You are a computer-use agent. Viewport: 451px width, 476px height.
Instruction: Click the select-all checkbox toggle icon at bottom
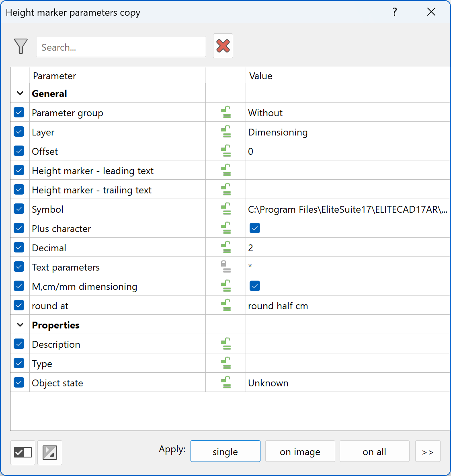coord(23,452)
